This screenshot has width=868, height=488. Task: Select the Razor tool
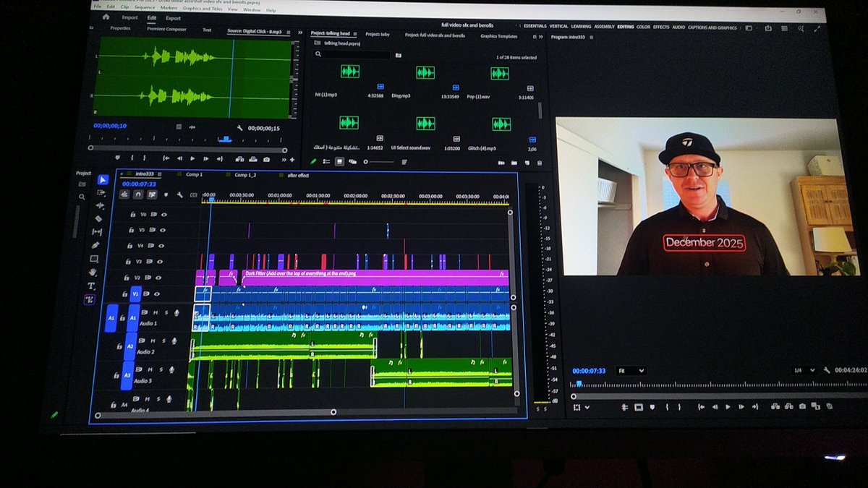click(98, 218)
